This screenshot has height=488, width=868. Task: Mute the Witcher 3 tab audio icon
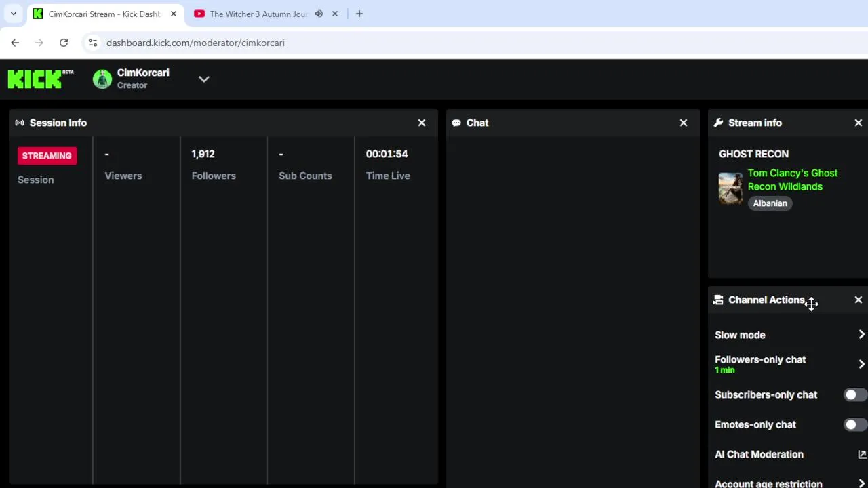coord(318,14)
